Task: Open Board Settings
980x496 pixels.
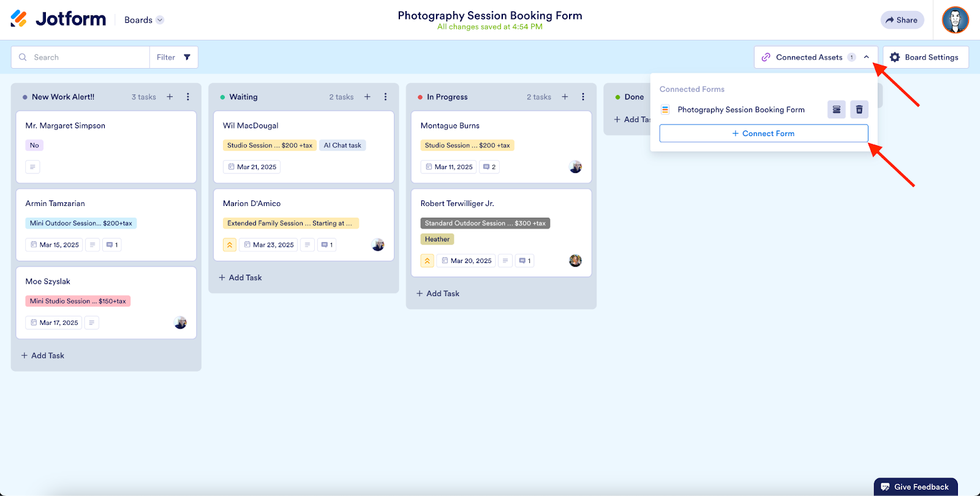Action: coord(925,57)
